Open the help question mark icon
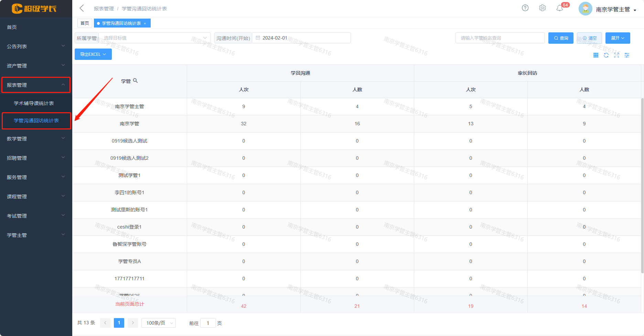644x336 pixels. (525, 8)
